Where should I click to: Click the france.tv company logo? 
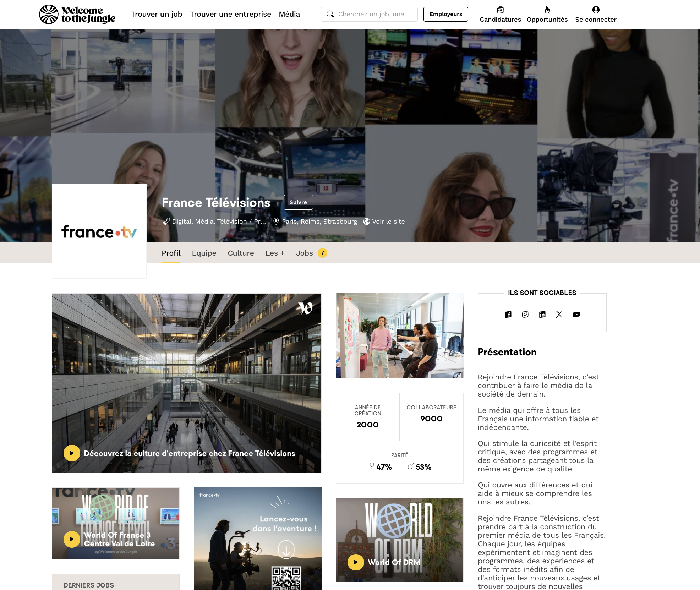click(99, 231)
